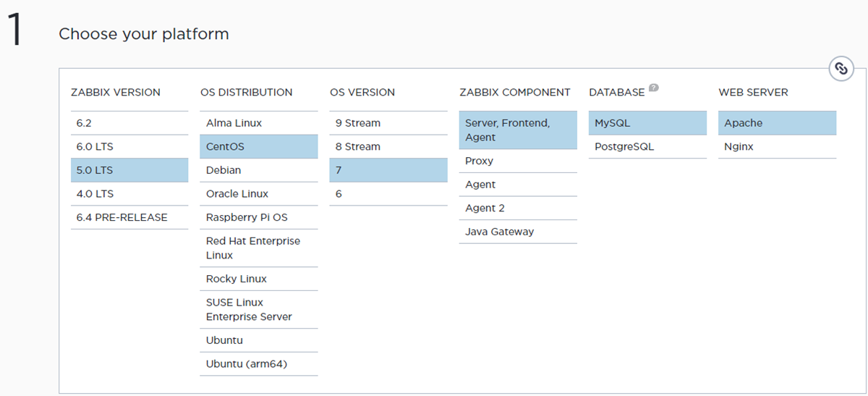
Task: Select Alma Linux as OS distribution
Action: 259,123
